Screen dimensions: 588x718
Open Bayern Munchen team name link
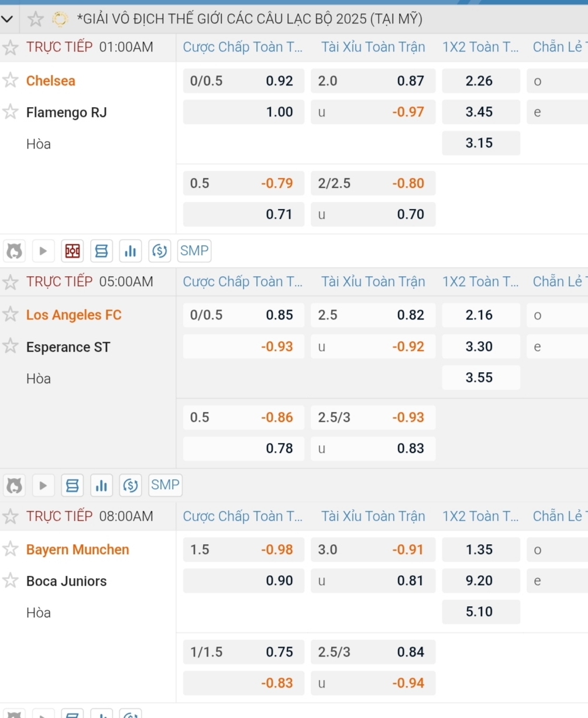[x=78, y=549]
